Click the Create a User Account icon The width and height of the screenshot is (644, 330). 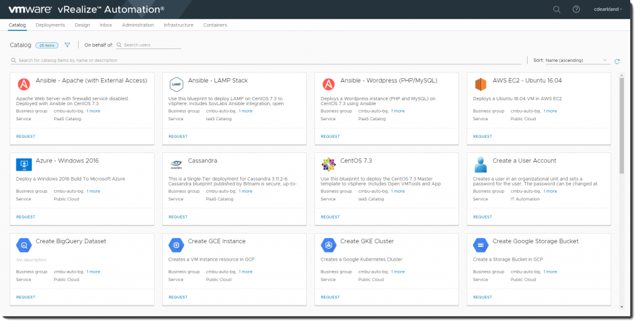[481, 164]
